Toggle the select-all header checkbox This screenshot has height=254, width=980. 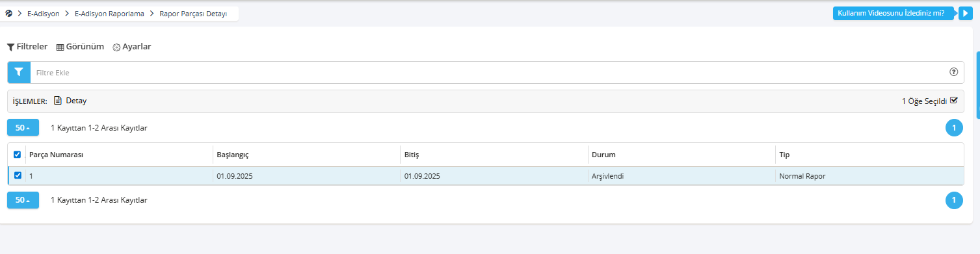click(18, 155)
